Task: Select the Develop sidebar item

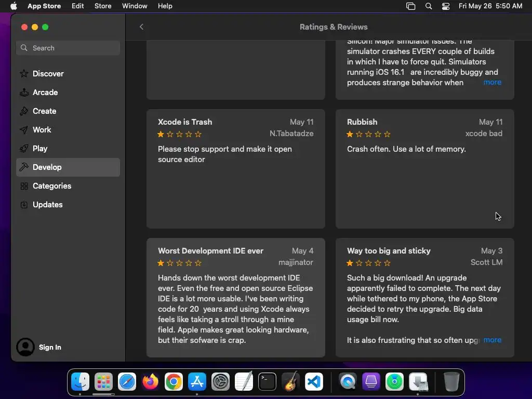Action: tap(68, 167)
